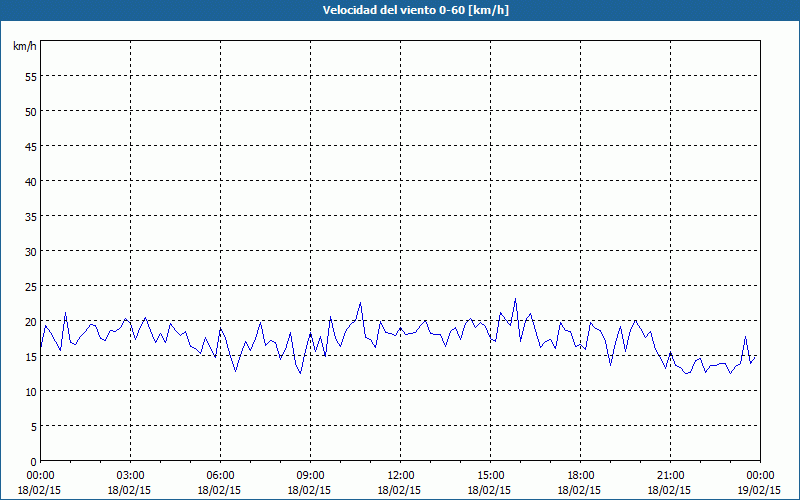Click the 'km/h' axis unit label
The width and height of the screenshot is (800, 500).
pyautogui.click(x=25, y=46)
